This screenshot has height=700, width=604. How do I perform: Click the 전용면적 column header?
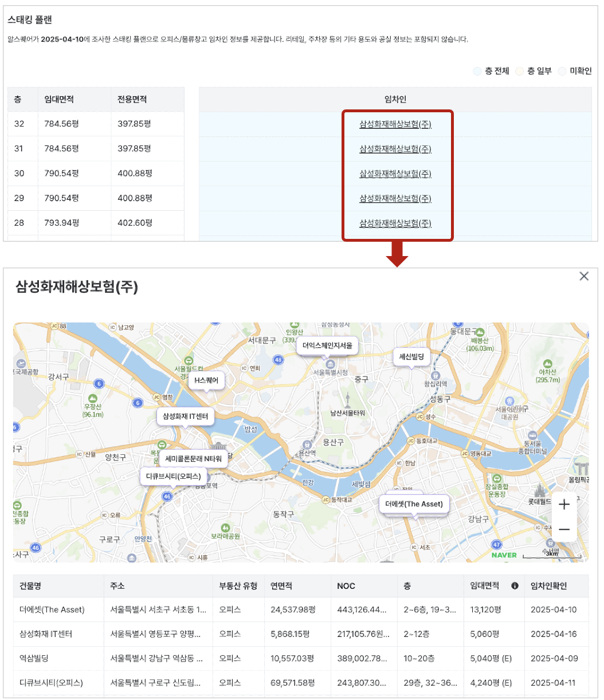click(x=147, y=100)
